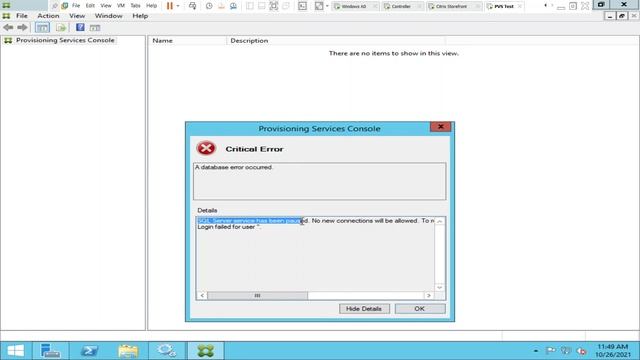
Task: Click the details horizontal scrollbar thumb
Action: (258, 296)
